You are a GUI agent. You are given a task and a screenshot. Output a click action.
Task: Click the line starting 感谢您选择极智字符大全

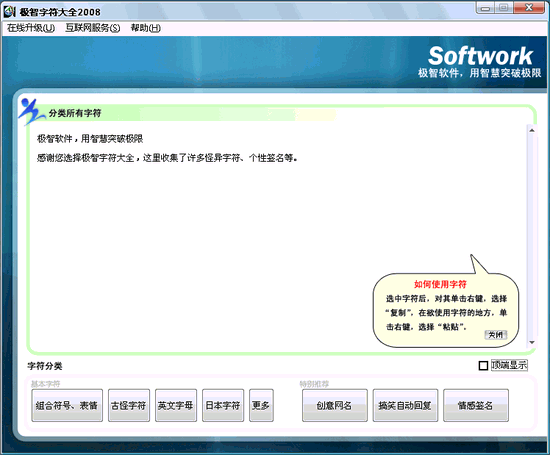[167, 158]
